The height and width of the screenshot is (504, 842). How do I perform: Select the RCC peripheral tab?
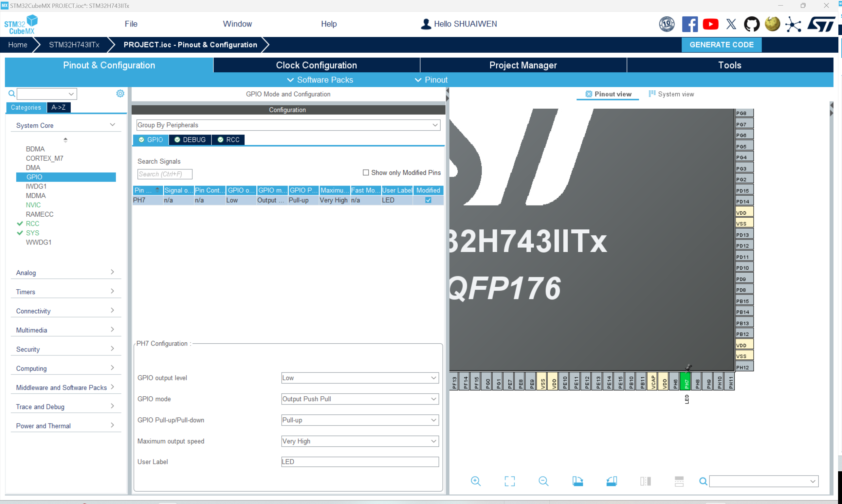228,140
